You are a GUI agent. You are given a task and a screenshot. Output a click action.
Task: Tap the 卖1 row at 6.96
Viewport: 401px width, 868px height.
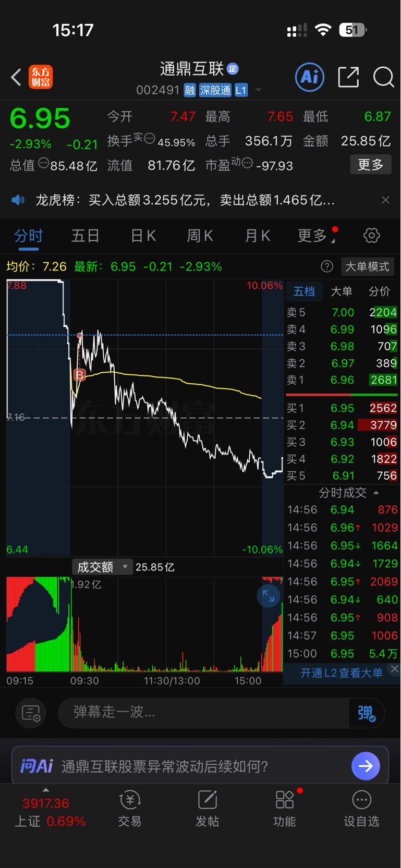click(342, 380)
